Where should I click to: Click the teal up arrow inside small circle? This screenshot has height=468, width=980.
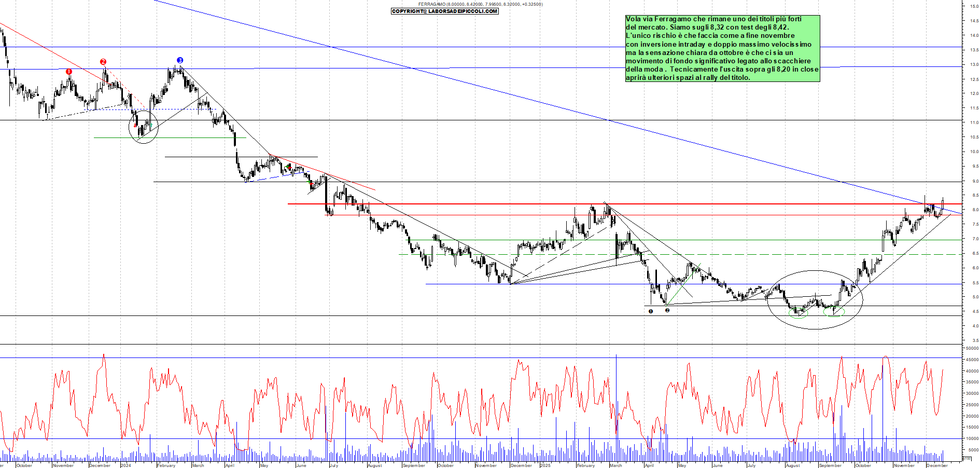150,125
